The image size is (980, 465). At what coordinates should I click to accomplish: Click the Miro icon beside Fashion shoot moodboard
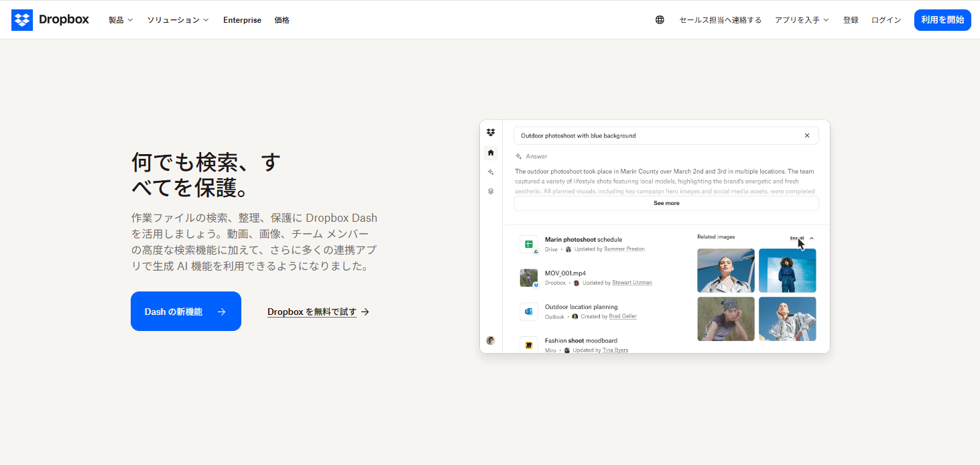coord(528,345)
